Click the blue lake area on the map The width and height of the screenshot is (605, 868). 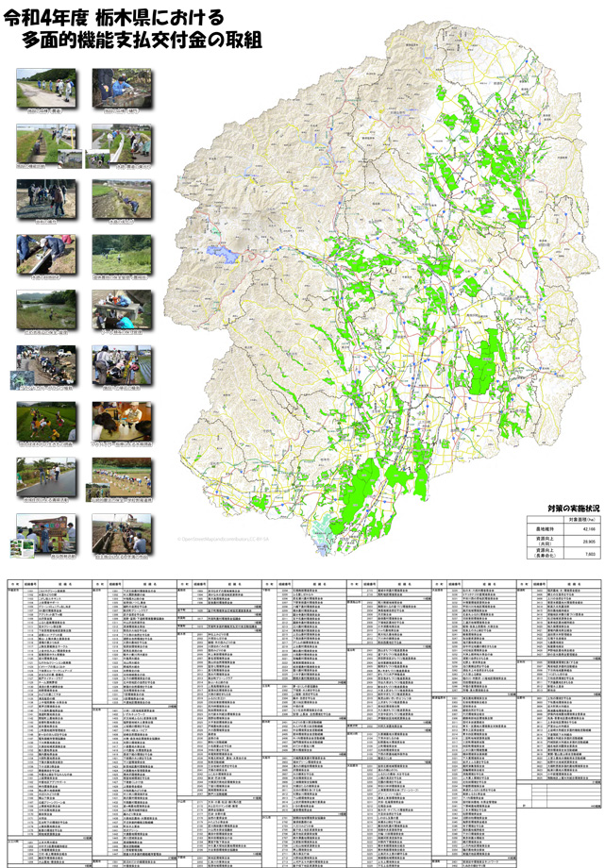(223, 254)
